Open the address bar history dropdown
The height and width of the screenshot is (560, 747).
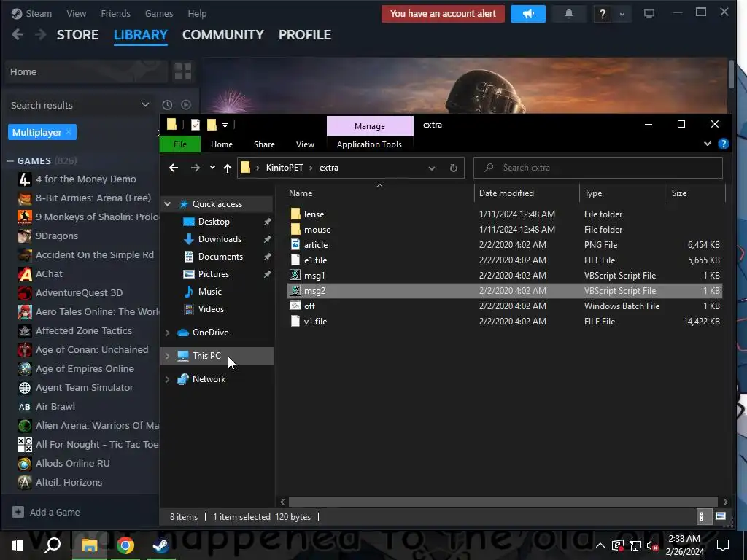[x=432, y=168]
